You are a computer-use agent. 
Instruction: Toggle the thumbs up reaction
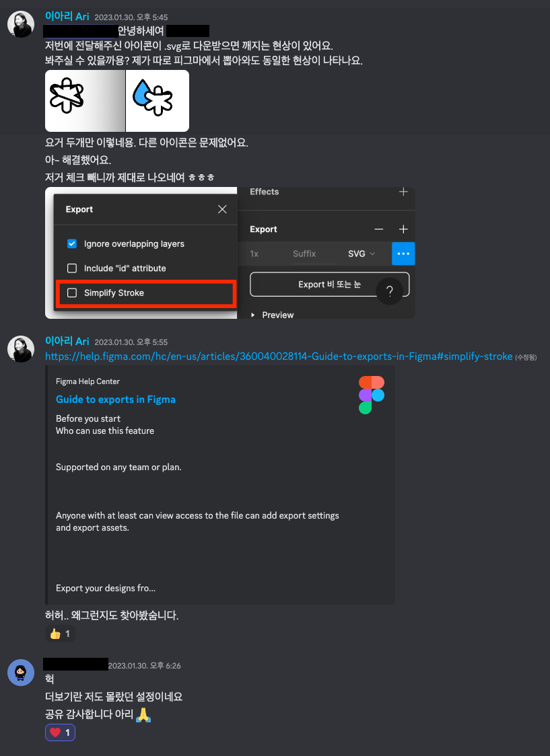click(61, 634)
